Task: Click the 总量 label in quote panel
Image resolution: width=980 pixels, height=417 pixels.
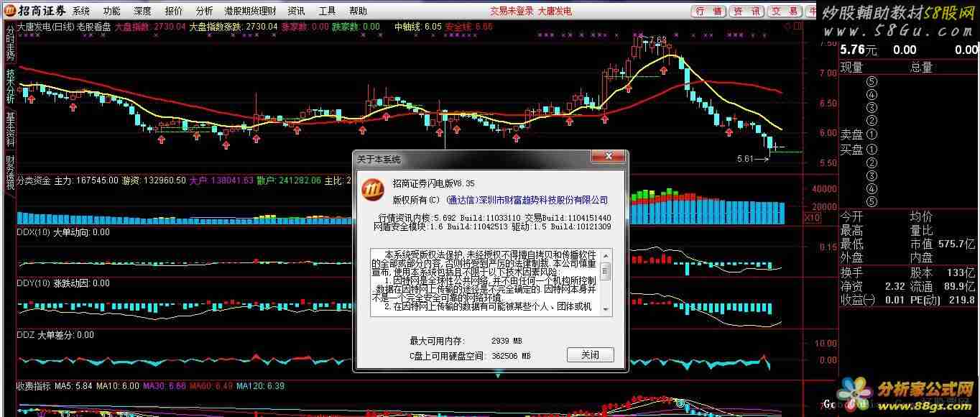Action: click(921, 67)
